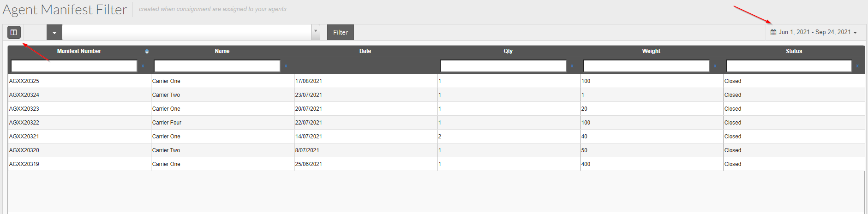The image size is (868, 214).
Task: Open the dark caret dropdown button
Action: (54, 32)
